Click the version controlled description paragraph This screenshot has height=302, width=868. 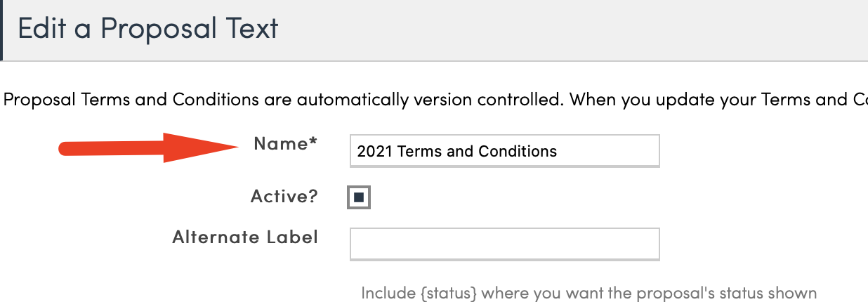click(x=435, y=100)
